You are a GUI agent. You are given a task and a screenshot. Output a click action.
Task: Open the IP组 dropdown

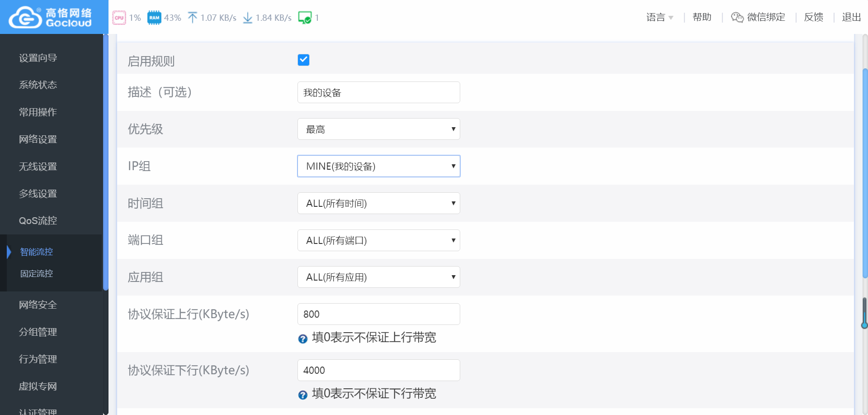379,166
